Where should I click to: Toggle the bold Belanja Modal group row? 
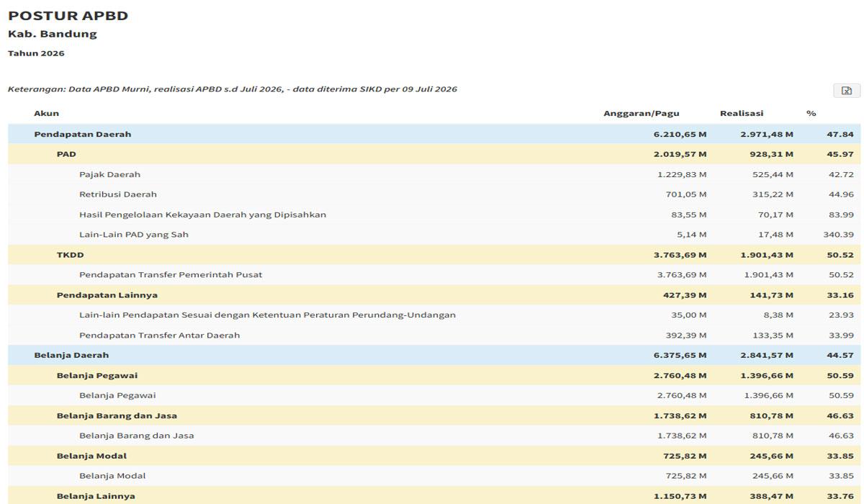(x=434, y=456)
